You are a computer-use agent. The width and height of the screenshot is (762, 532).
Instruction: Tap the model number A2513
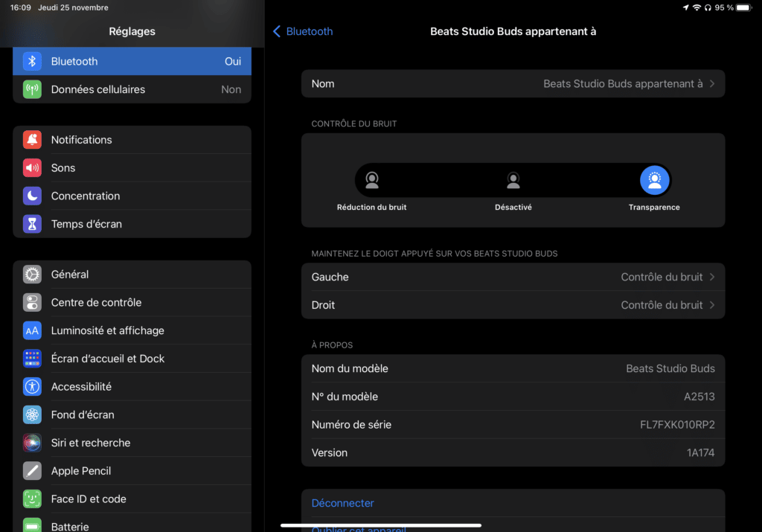[x=699, y=397]
